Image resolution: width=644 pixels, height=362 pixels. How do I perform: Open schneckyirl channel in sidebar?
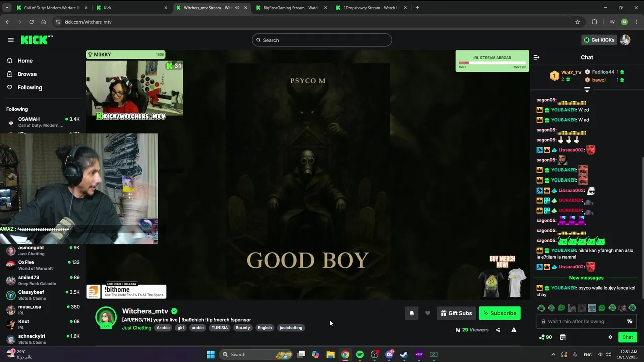coord(43,339)
